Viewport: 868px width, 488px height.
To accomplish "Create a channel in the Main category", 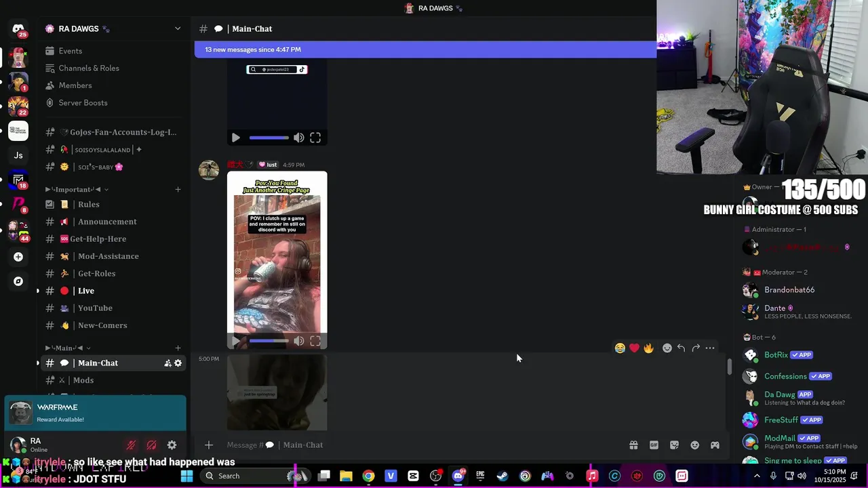I will point(178,348).
